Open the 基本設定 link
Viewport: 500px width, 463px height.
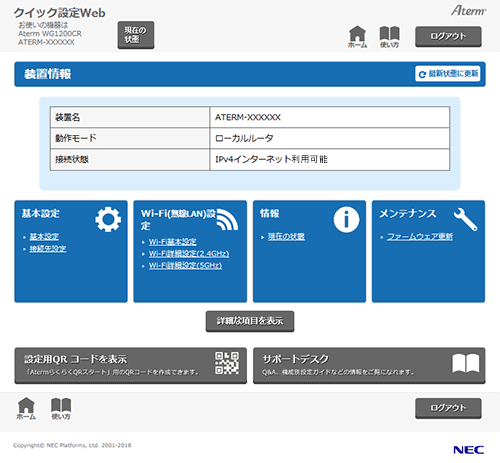point(44,237)
